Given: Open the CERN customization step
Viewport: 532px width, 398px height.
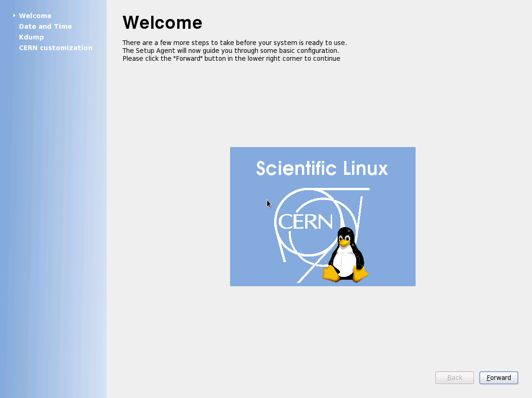Looking at the screenshot, I should (x=56, y=48).
